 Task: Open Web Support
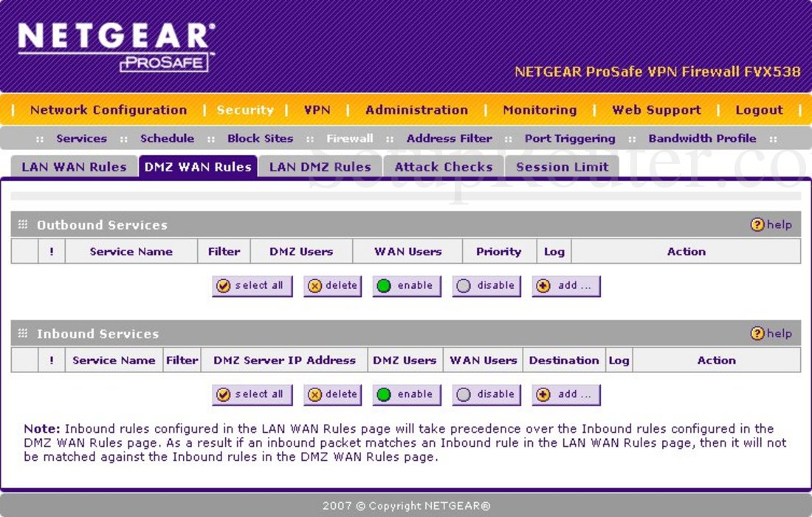(656, 109)
